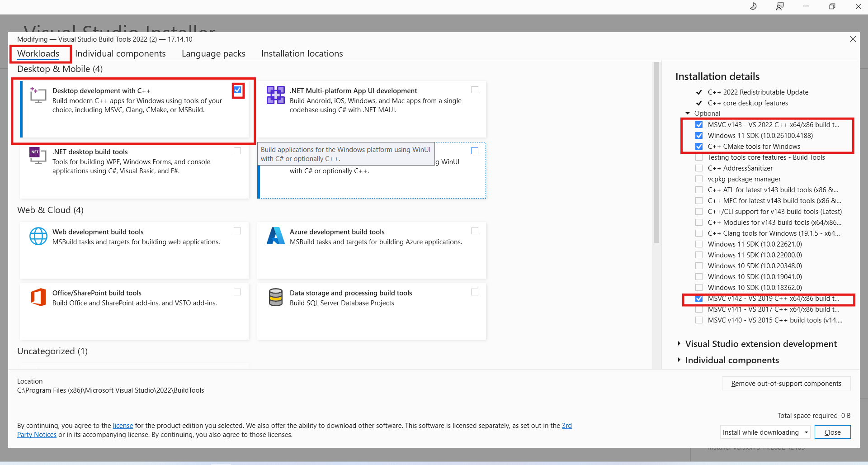This screenshot has height=465, width=868.
Task: Click Remove out-of-support components button
Action: 786,384
